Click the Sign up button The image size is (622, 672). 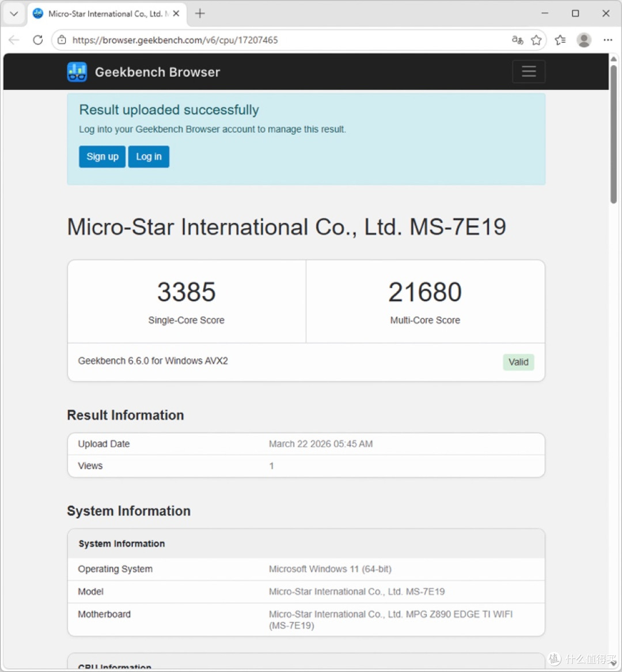[103, 156]
